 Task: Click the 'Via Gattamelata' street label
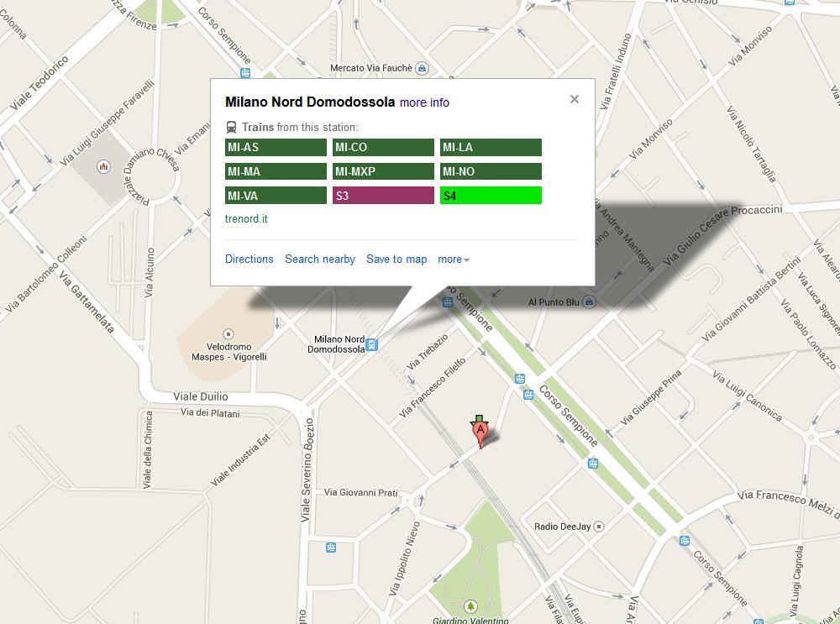pyautogui.click(x=86, y=302)
